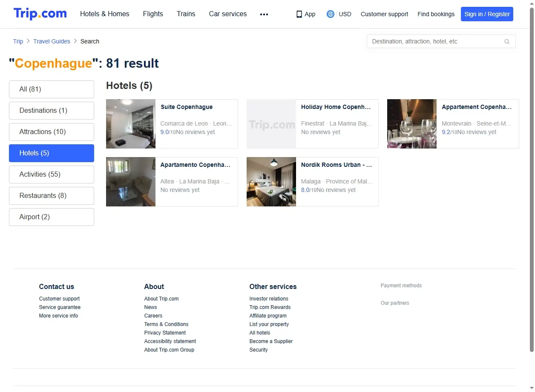Open About Trip.com link

161,299
